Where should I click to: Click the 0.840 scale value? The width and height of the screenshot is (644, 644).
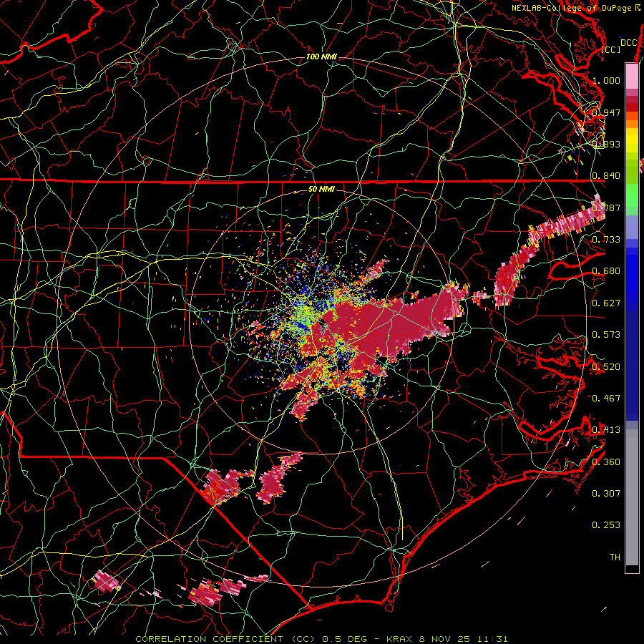tap(606, 176)
